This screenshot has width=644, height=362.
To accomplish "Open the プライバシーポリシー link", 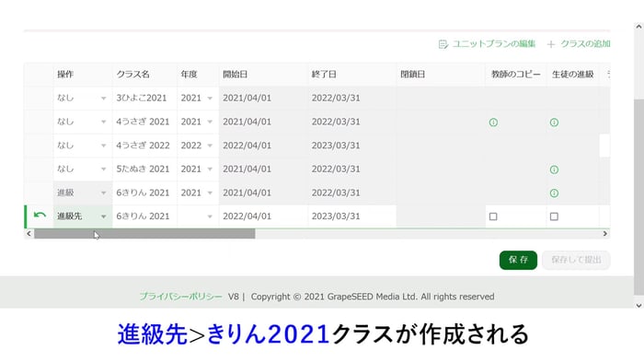I will (180, 297).
